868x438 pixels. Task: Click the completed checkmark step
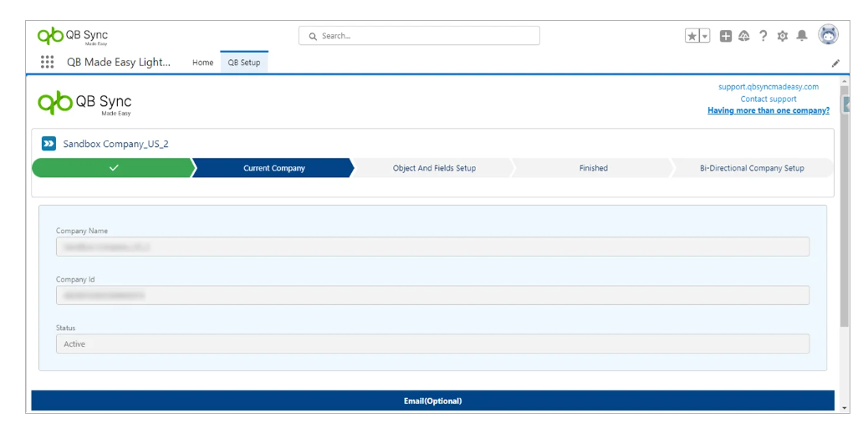(113, 167)
